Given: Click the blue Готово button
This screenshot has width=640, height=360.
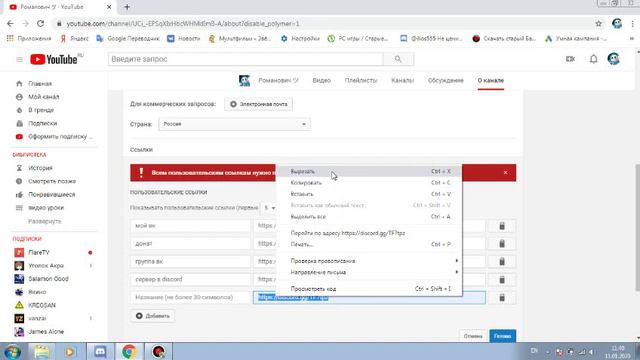Looking at the screenshot, I should tap(502, 336).
